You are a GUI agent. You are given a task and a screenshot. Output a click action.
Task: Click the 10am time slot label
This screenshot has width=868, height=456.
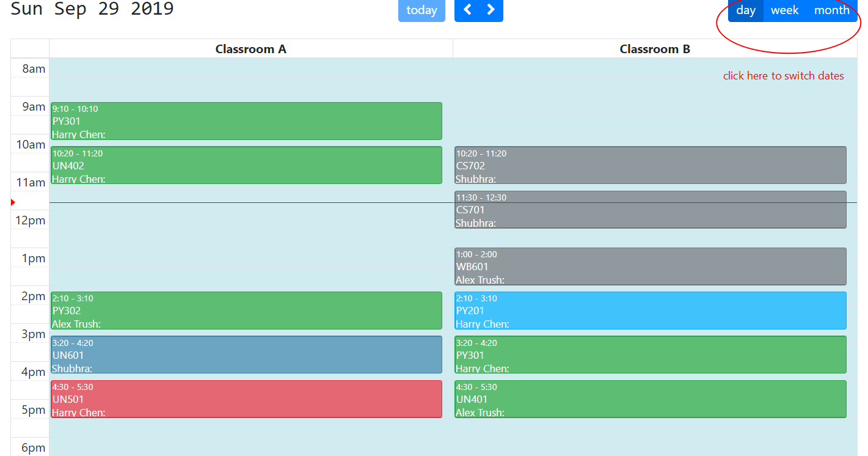pos(31,144)
